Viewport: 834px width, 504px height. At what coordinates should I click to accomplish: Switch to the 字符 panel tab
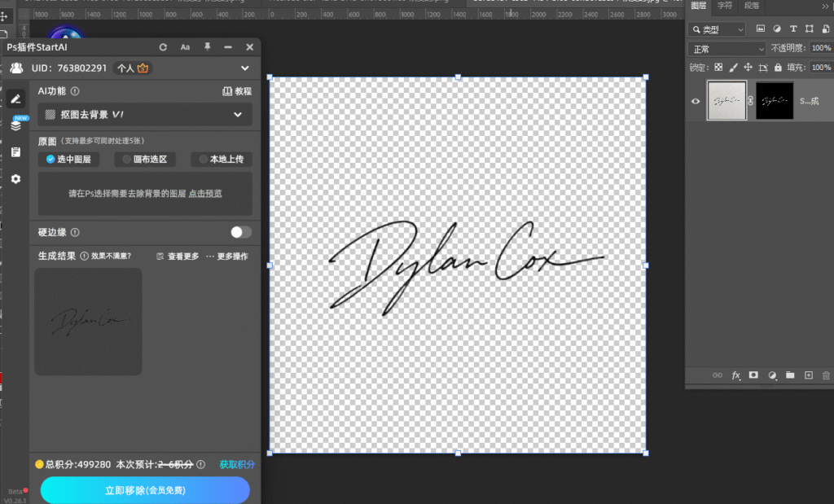[724, 6]
